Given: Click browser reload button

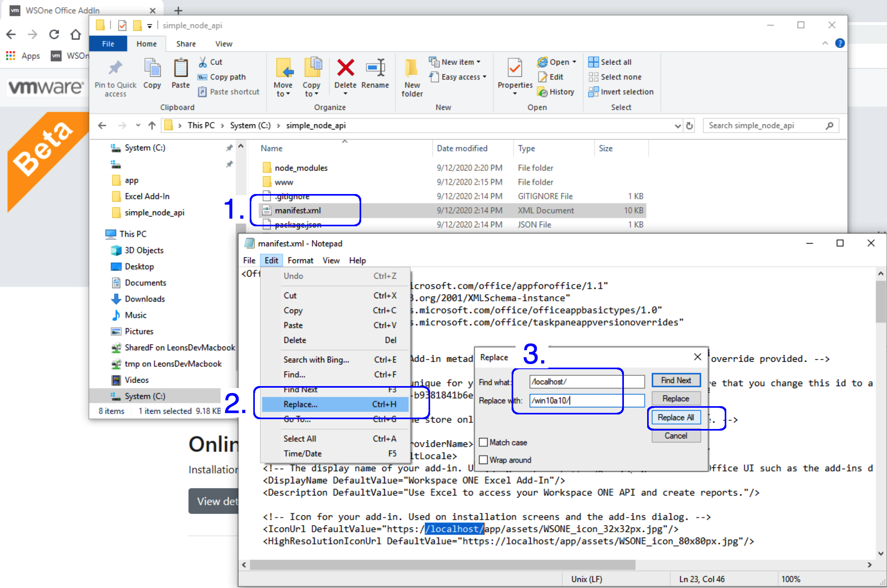Looking at the screenshot, I should (x=54, y=35).
